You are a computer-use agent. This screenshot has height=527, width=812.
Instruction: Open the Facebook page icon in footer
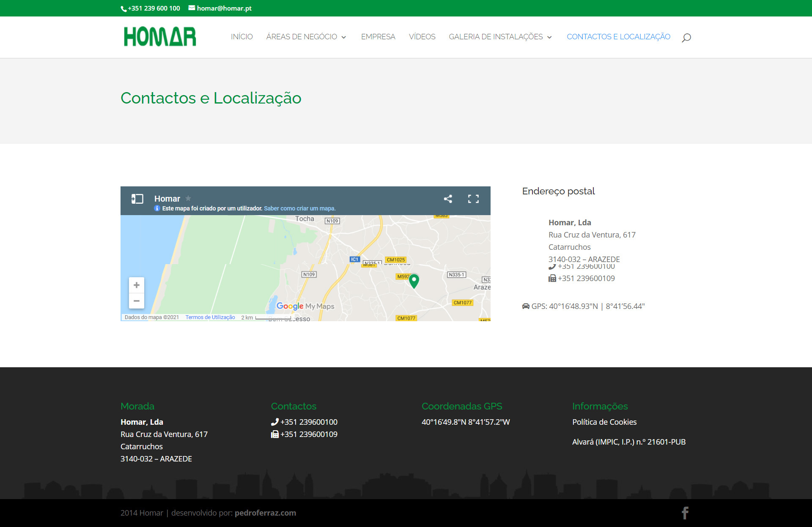[685, 513]
